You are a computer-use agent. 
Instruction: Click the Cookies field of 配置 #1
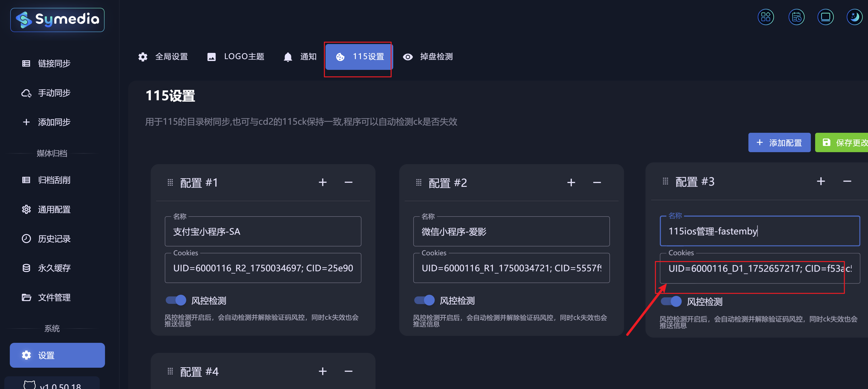[263, 268]
